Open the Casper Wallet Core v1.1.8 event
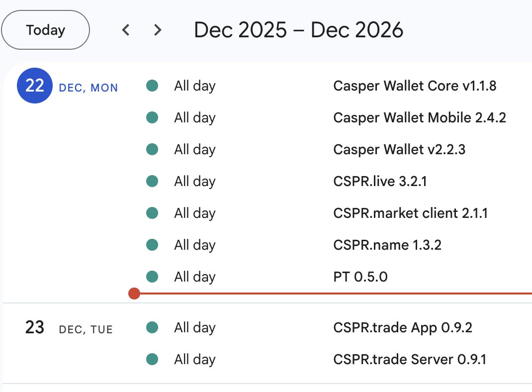 point(415,86)
